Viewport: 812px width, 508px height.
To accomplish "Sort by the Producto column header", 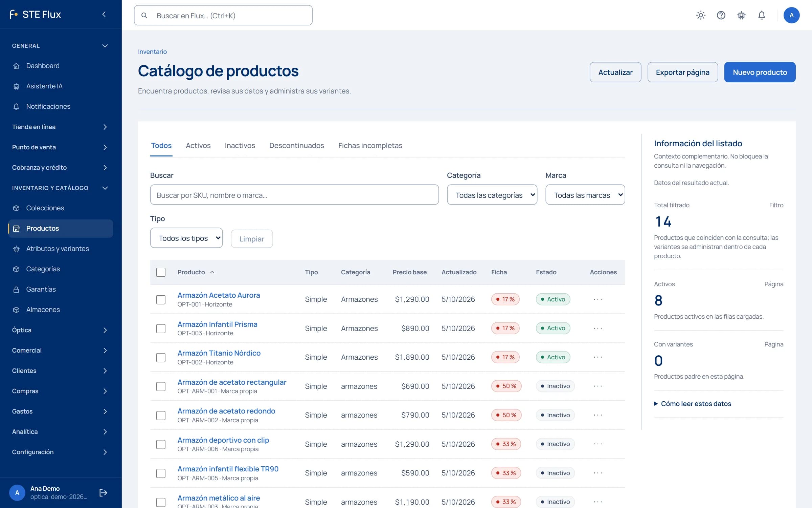I will tap(196, 272).
